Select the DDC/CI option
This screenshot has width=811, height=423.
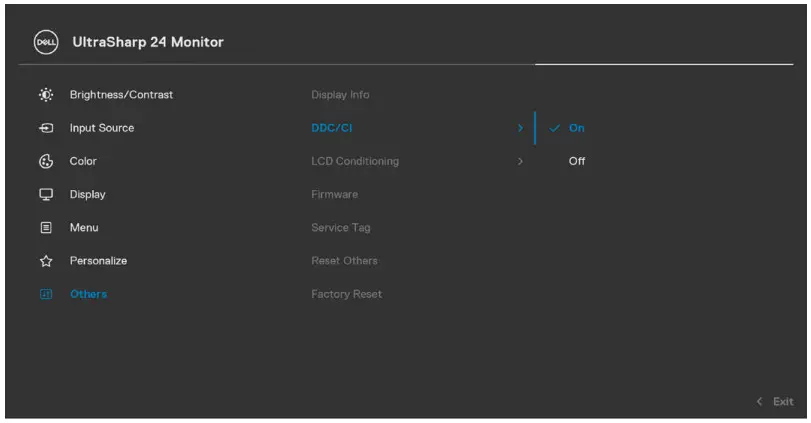click(332, 128)
